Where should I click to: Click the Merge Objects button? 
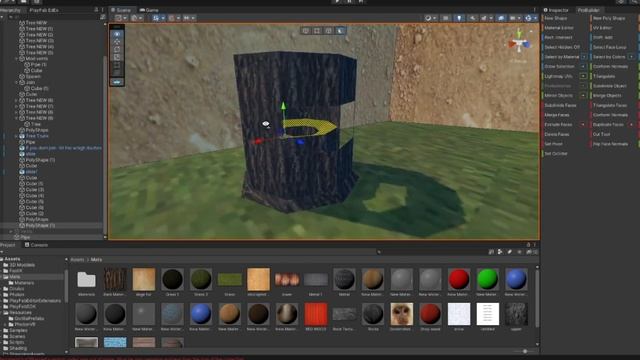pyautogui.click(x=607, y=96)
